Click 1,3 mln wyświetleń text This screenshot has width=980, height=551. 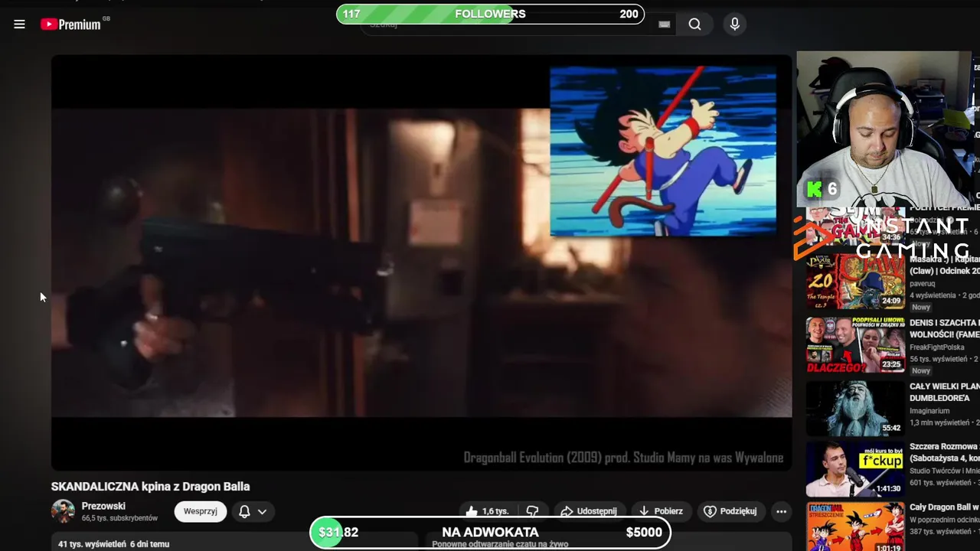[x=939, y=422]
